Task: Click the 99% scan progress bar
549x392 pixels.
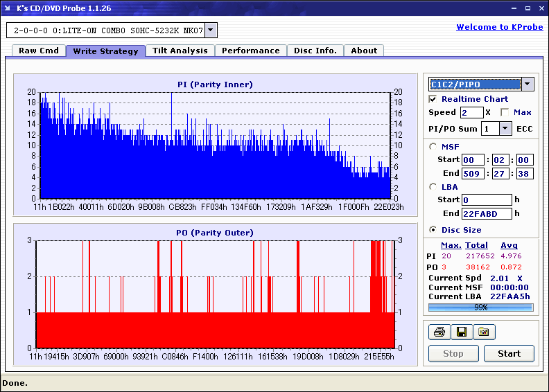Action: click(x=480, y=307)
